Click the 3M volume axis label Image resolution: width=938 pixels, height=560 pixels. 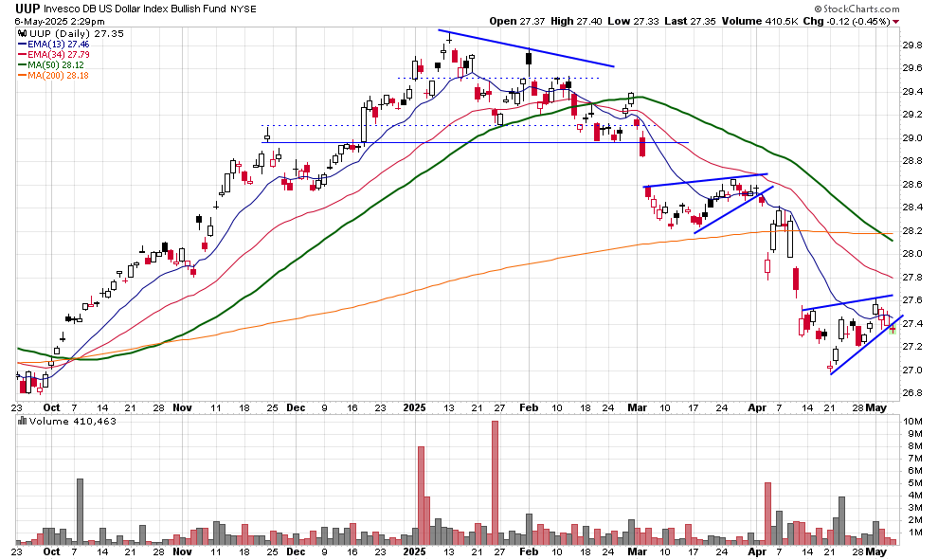click(914, 507)
